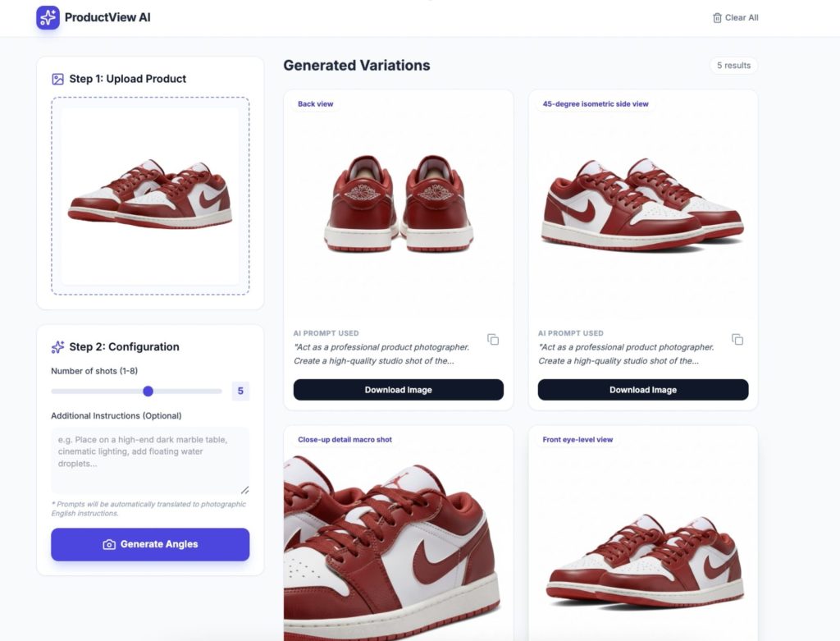Click the image icon beside Step 1
The width and height of the screenshot is (840, 641).
click(x=57, y=79)
